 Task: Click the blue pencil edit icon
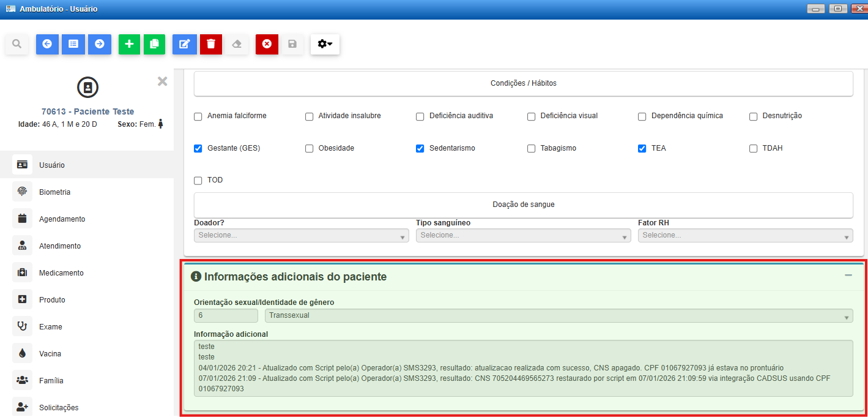click(x=184, y=44)
